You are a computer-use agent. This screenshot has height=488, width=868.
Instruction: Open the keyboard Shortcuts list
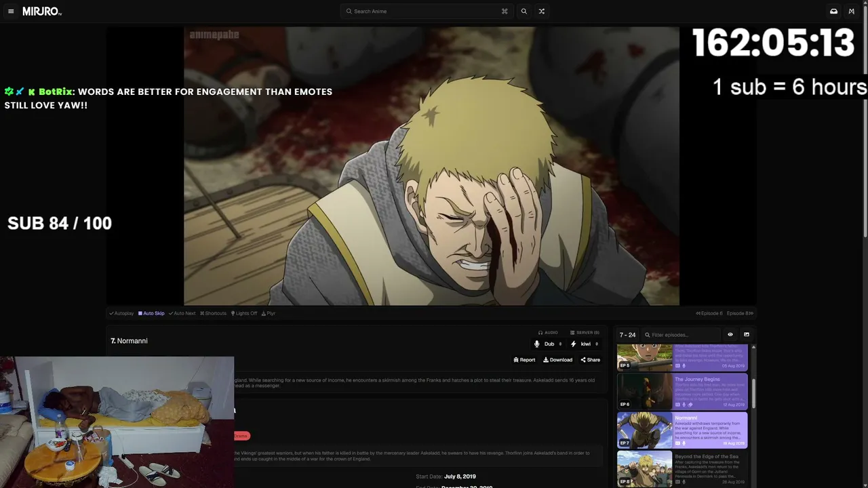[x=213, y=313]
